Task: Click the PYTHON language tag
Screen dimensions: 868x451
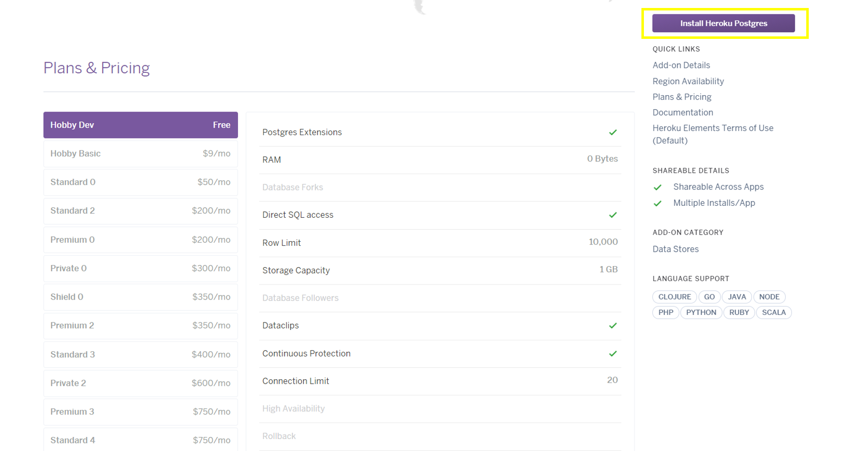Action: [701, 312]
